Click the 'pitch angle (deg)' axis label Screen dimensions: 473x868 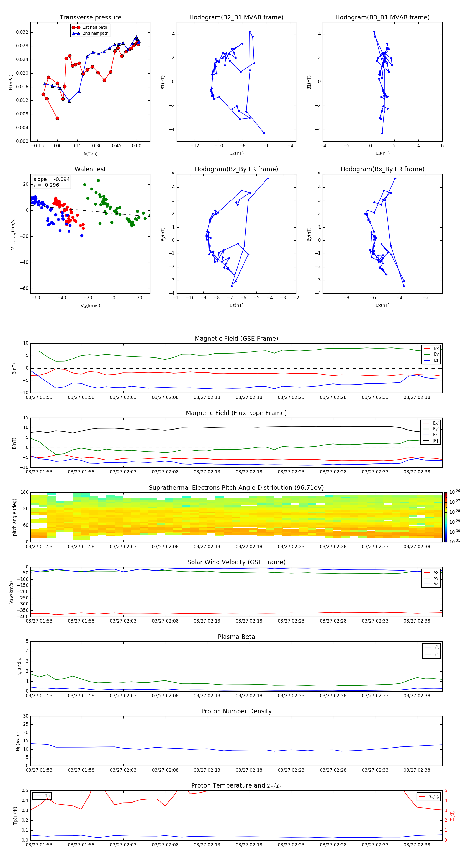point(14,517)
